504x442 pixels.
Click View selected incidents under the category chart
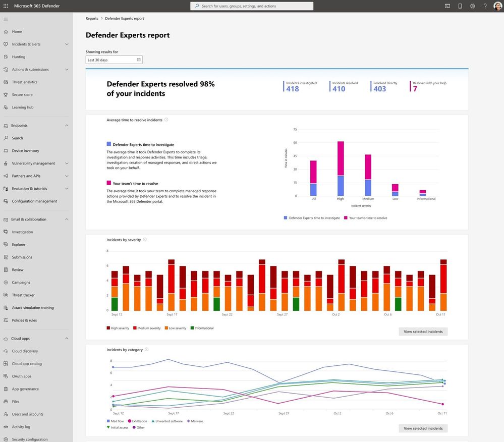(423, 428)
